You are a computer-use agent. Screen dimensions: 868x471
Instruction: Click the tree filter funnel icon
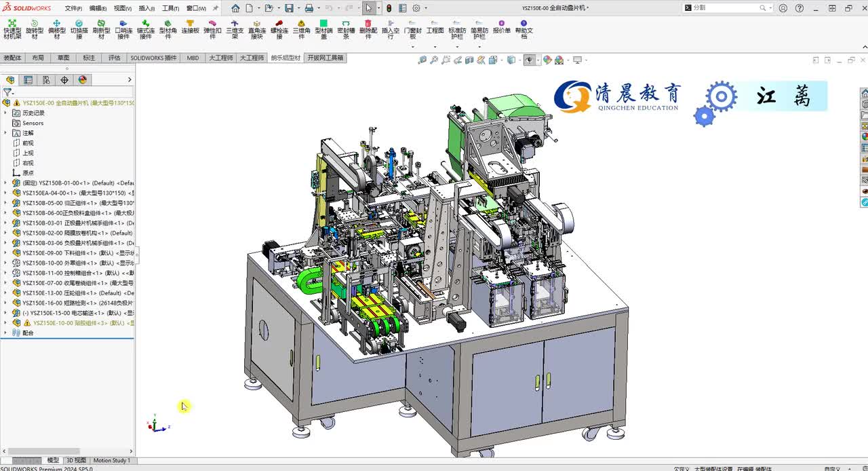point(7,92)
